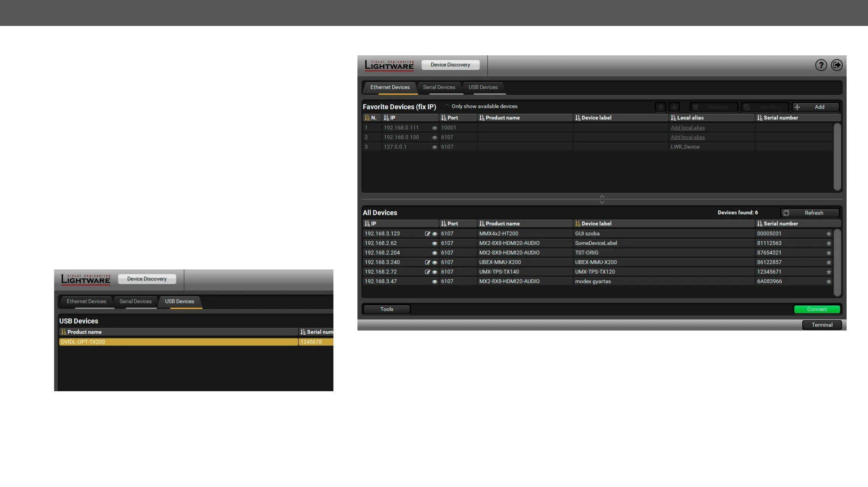The image size is (868, 487).
Task: Click the eye icon for 192.168.2.72
Action: point(435,272)
